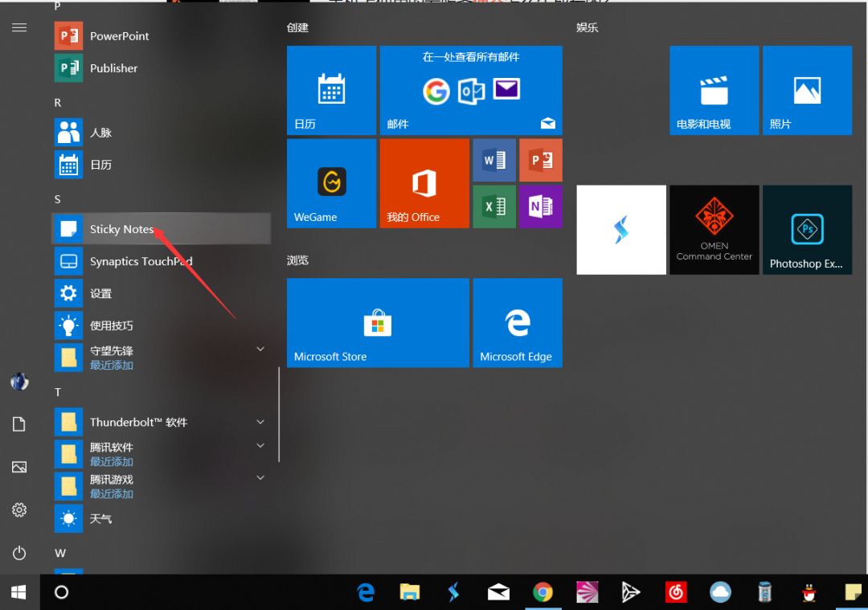The height and width of the screenshot is (610, 868).
Task: Click the user account avatar
Action: coord(19,382)
